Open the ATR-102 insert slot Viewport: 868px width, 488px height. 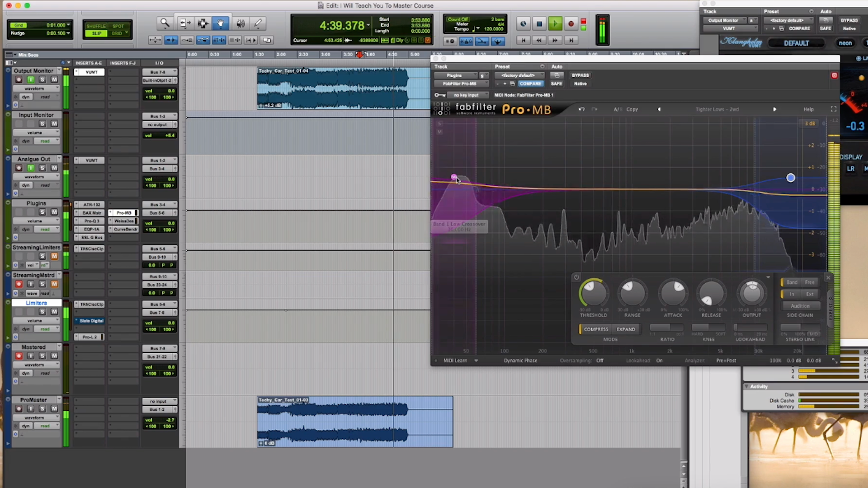pyautogui.click(x=92, y=205)
